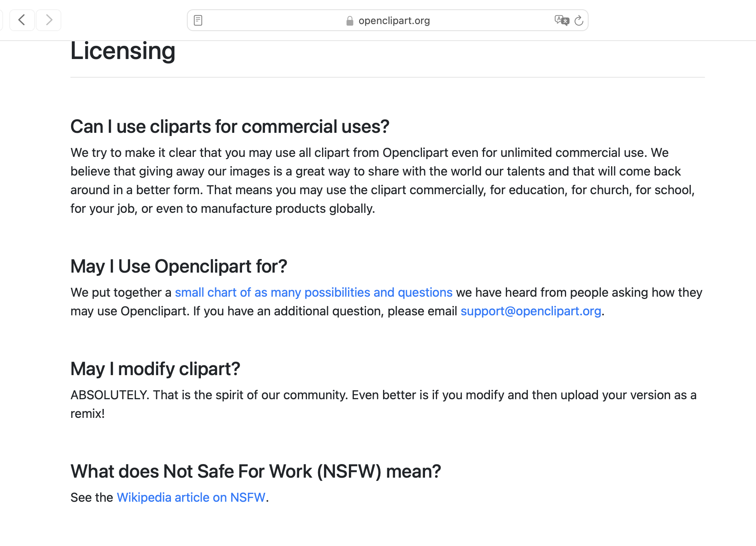Click the support@openclipart.org email link

click(x=531, y=311)
